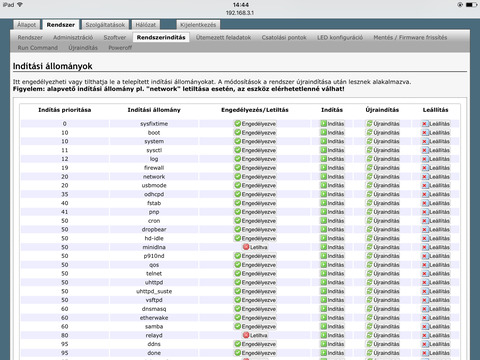This screenshot has width=480, height=360.
Task: Open Poweroff subtab
Action: 120,48
